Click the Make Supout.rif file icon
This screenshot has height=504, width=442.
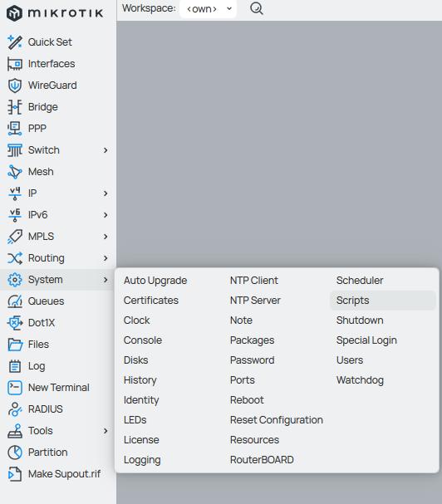pyautogui.click(x=15, y=474)
